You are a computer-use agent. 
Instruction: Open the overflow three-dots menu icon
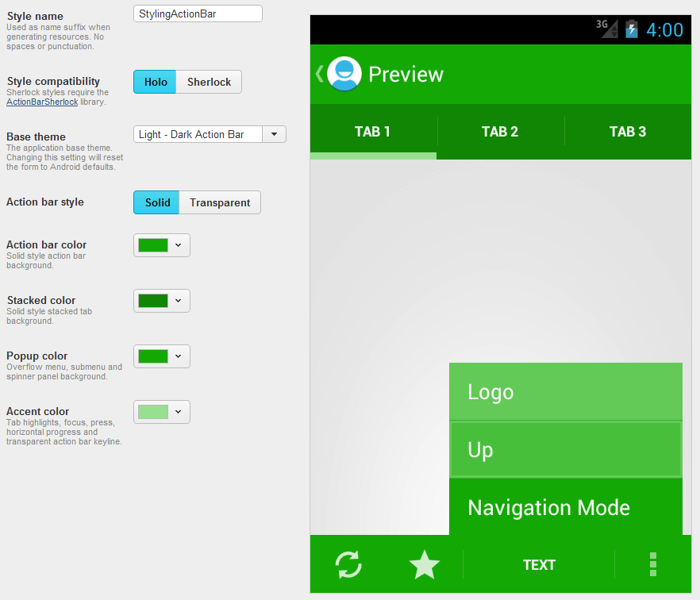pos(652,564)
